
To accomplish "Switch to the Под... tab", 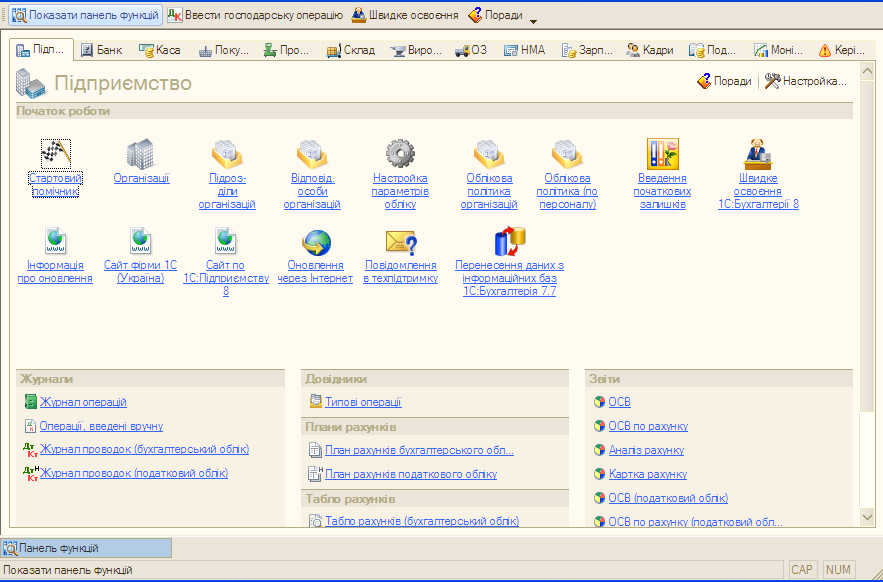I will click(x=713, y=50).
